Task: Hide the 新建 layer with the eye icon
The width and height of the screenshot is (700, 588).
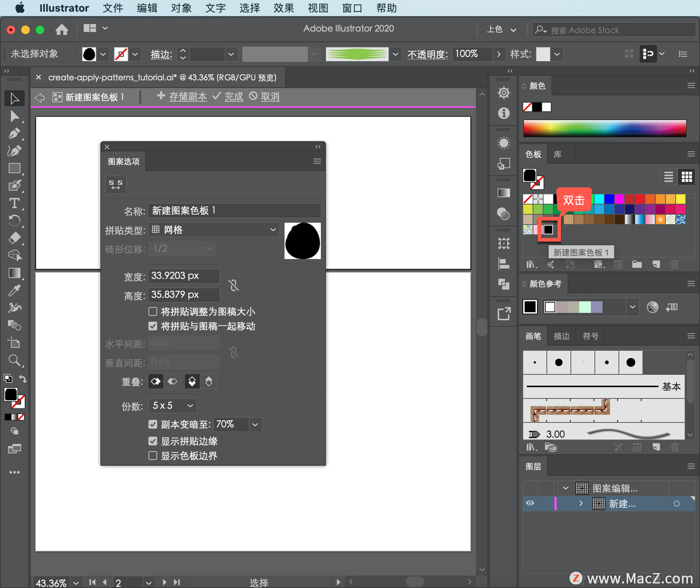Action: point(530,503)
